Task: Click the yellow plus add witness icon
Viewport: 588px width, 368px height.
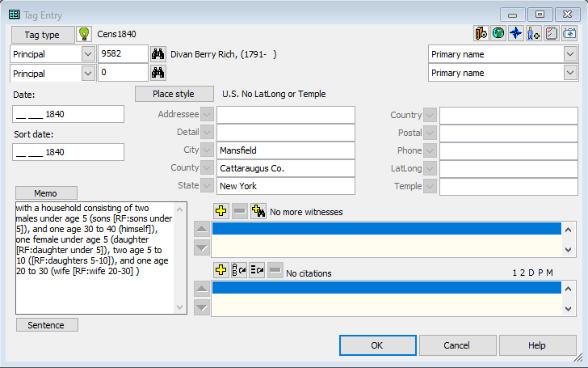Action: [221, 211]
